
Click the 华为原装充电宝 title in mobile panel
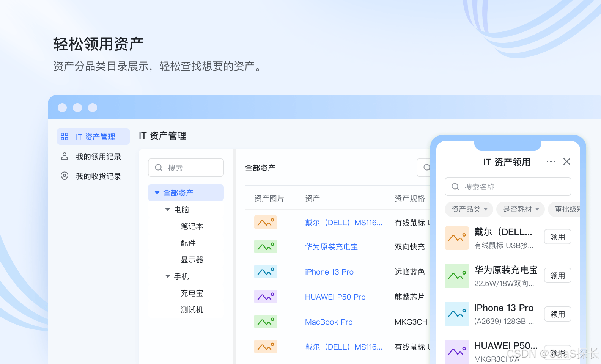506,270
